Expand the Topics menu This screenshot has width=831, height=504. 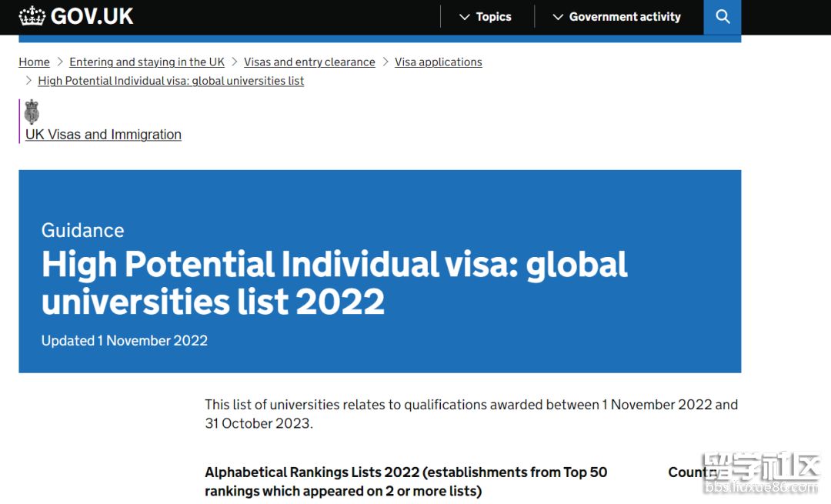point(485,17)
